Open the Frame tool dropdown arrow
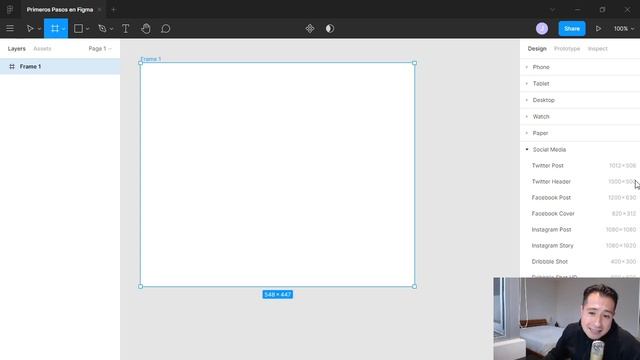 click(x=64, y=29)
